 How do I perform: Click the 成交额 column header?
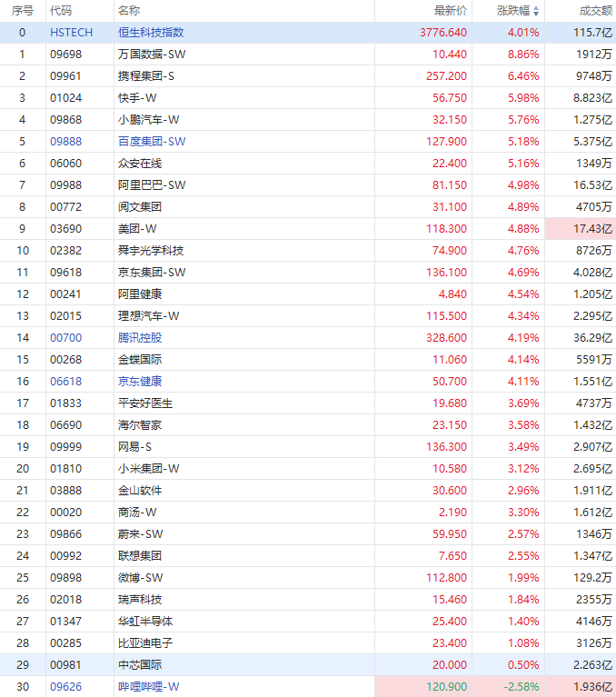point(596,11)
